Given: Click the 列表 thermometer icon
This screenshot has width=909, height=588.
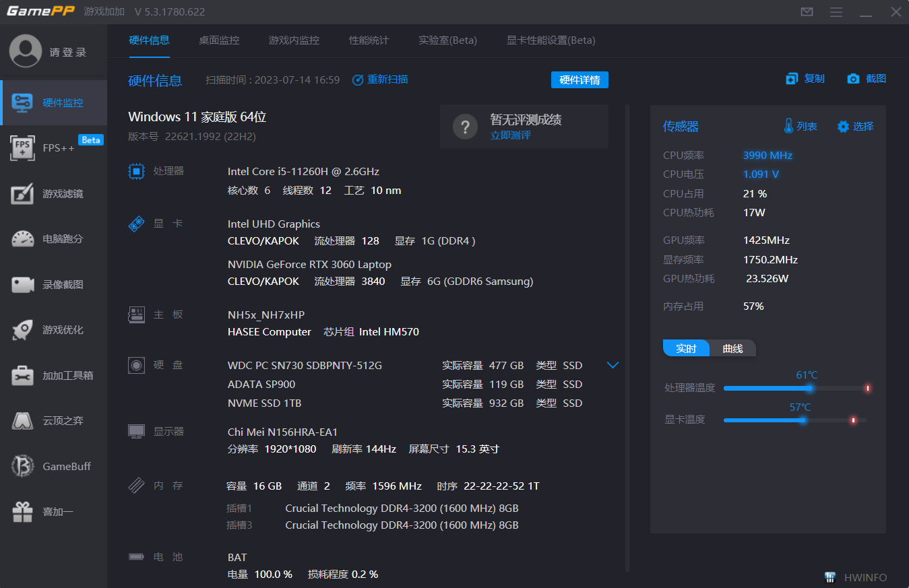Looking at the screenshot, I should point(788,126).
